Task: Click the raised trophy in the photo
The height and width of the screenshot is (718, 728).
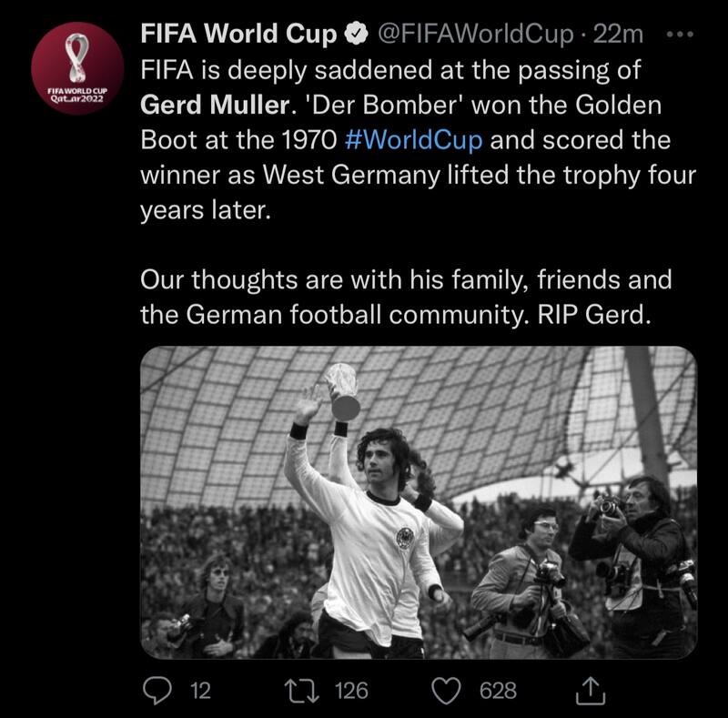Action: pos(342,389)
